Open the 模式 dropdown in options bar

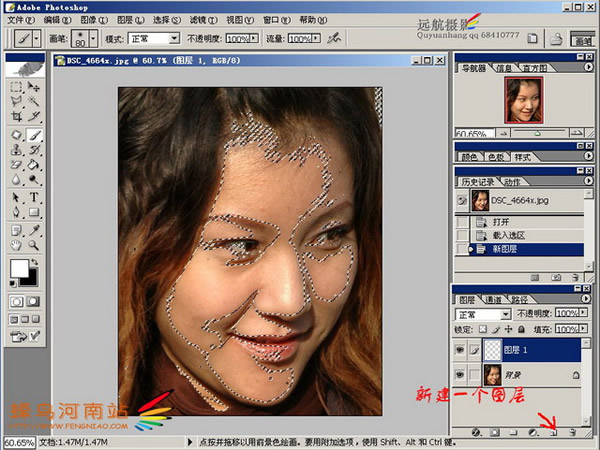174,38
